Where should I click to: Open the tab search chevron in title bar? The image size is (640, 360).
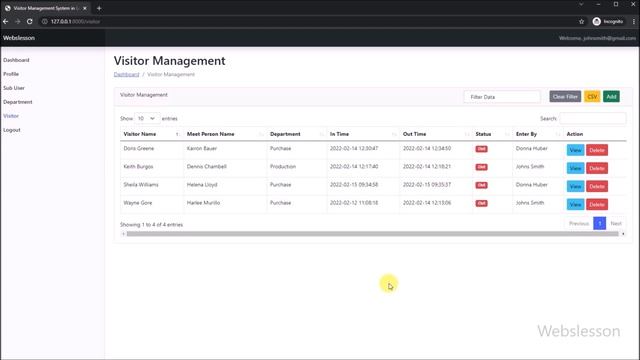[581, 4]
